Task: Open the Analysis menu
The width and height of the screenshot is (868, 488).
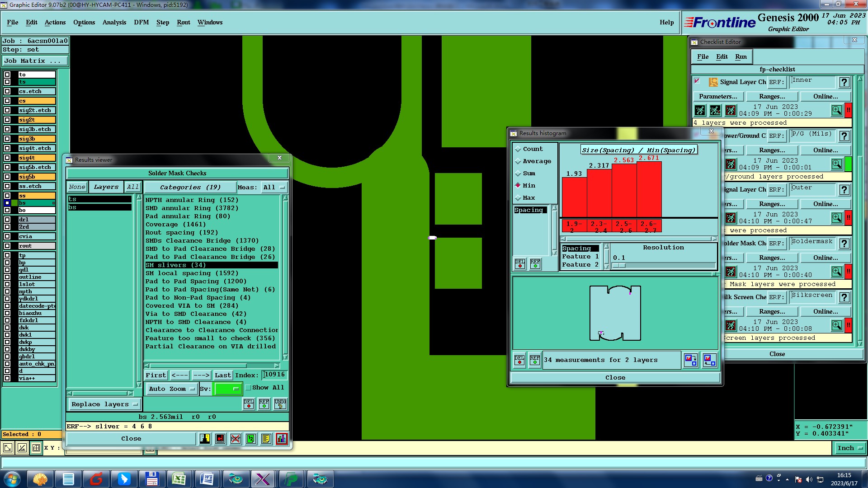Action: (114, 22)
